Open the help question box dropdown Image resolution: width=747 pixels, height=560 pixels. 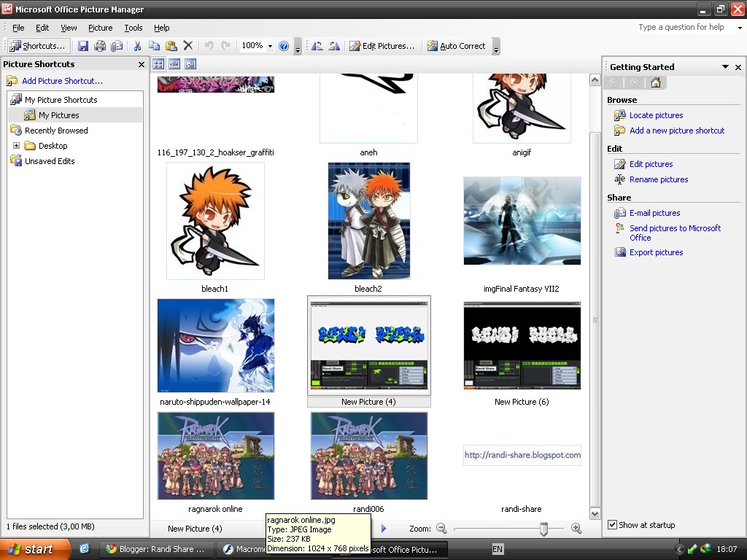(x=740, y=28)
